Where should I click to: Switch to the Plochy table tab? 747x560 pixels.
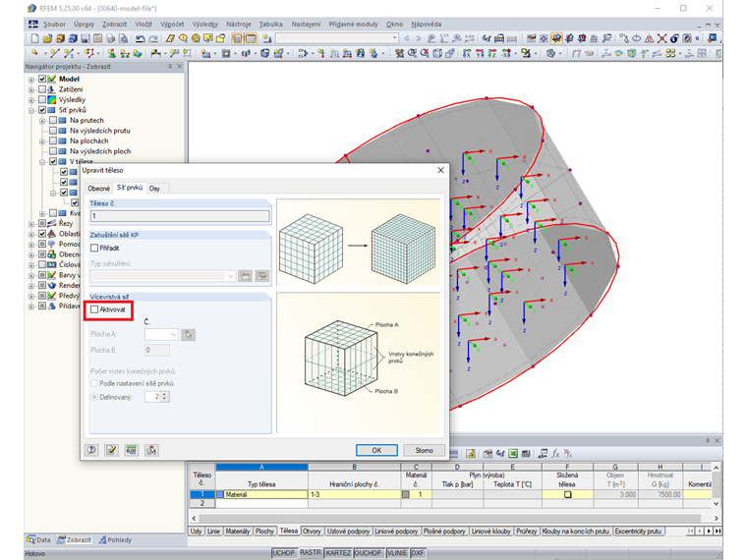pyautogui.click(x=264, y=532)
